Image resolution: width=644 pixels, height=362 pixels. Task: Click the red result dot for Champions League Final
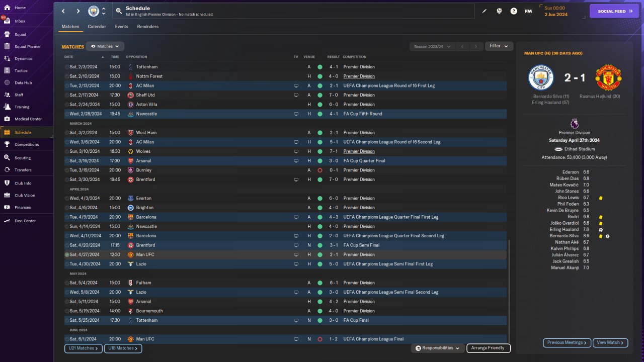[x=319, y=339]
